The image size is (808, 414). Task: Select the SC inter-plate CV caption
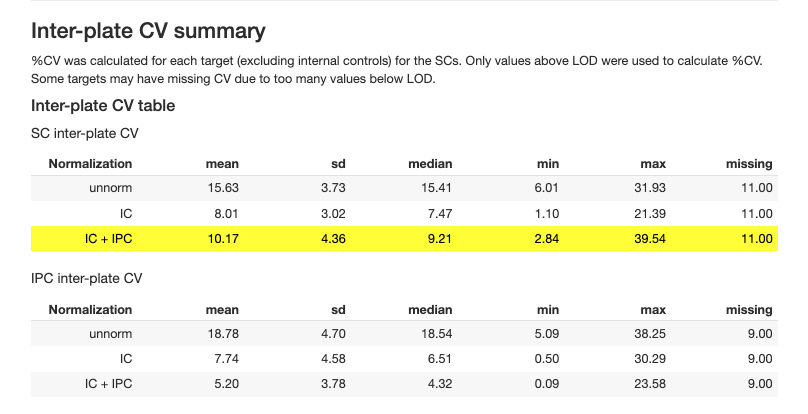pyautogui.click(x=85, y=133)
